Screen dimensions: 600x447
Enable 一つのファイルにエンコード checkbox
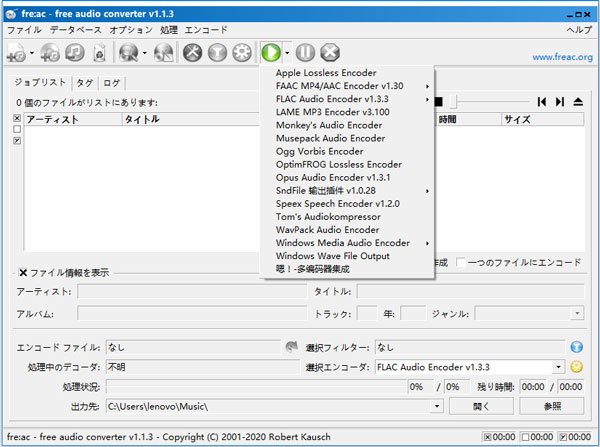click(x=461, y=263)
